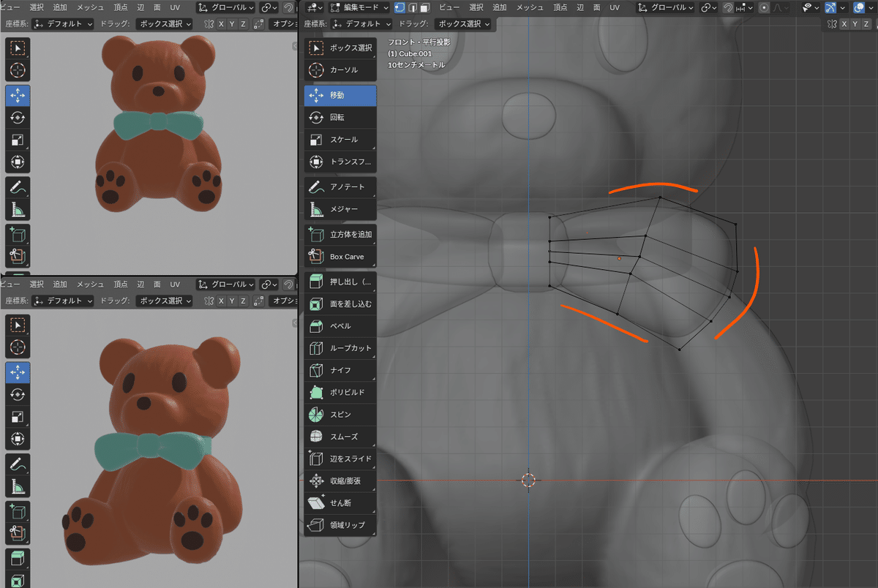This screenshot has width=878, height=588.
Task: Switch to edge select mode in main header
Action: click(412, 7)
